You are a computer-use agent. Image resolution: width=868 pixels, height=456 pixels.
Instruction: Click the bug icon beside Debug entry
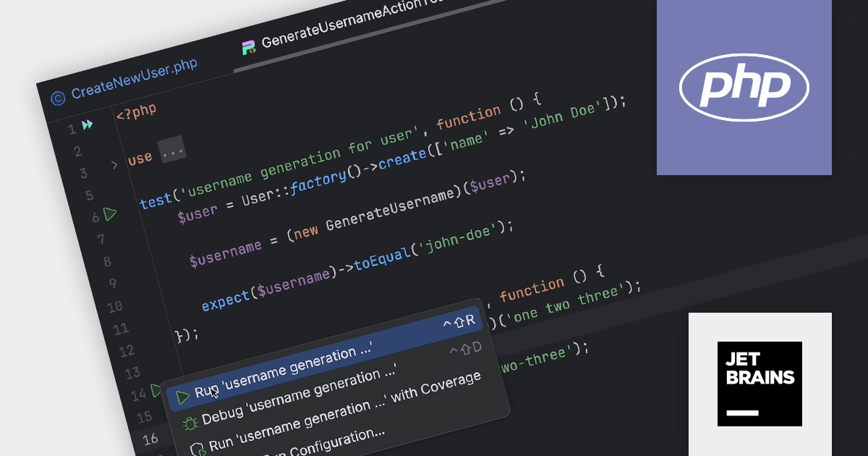click(x=190, y=424)
